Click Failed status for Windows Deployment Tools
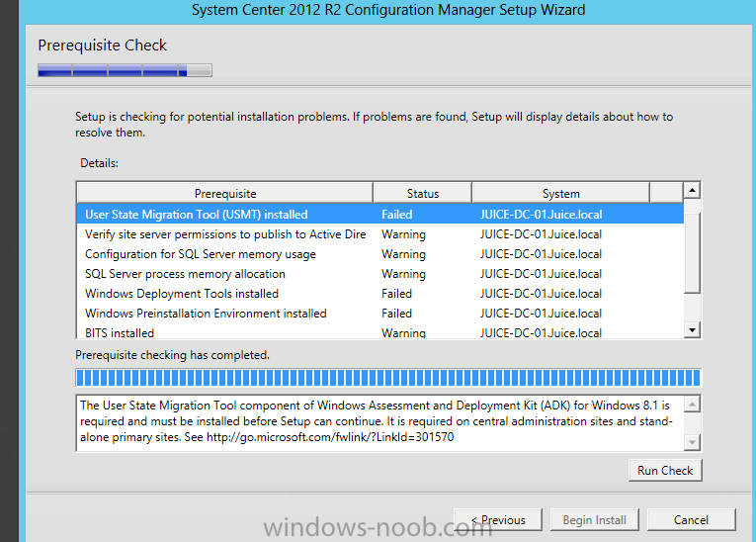 [x=396, y=294]
